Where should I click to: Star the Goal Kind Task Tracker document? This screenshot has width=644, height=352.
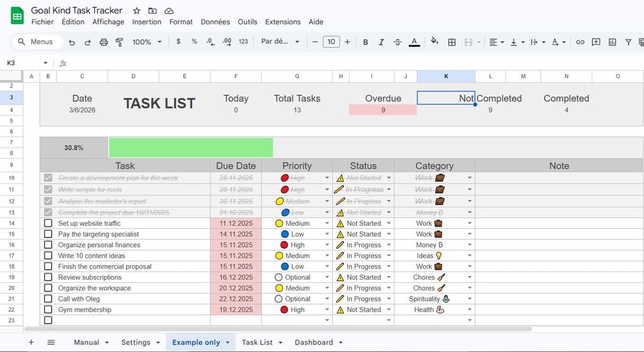coord(136,11)
